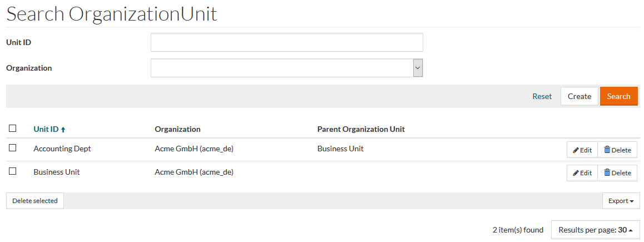The width and height of the screenshot is (644, 242).
Task: Click the pencil Edit icon for Accounting Dept
Action: click(576, 150)
